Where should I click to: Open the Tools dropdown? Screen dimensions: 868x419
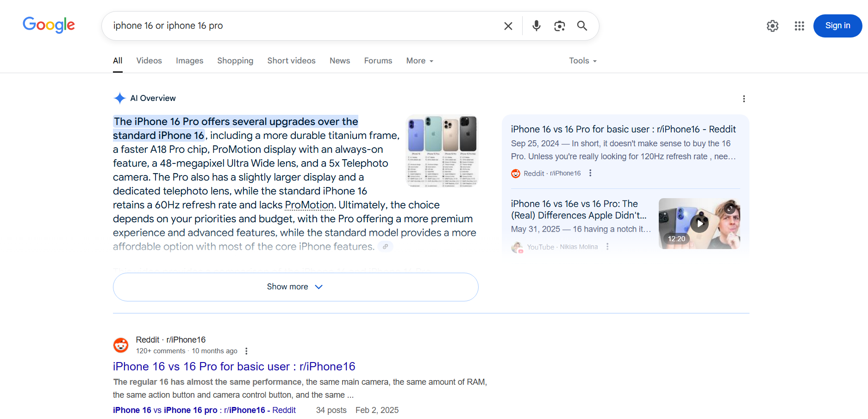[583, 61]
